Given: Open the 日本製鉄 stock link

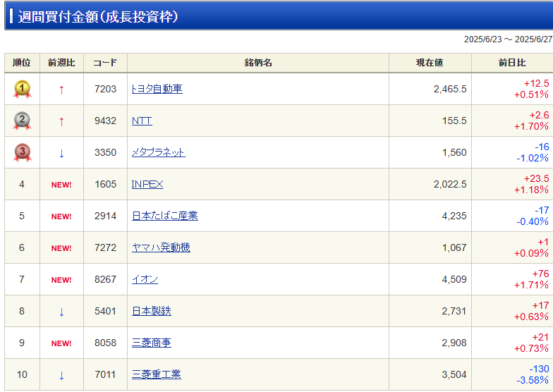Looking at the screenshot, I should point(151,311).
